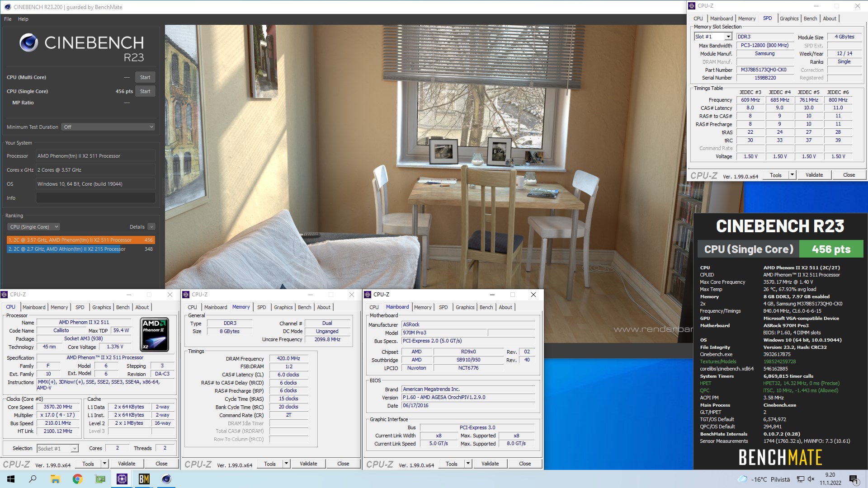Expand ranking Details chevron
The width and height of the screenshot is (868, 488).
(x=151, y=227)
